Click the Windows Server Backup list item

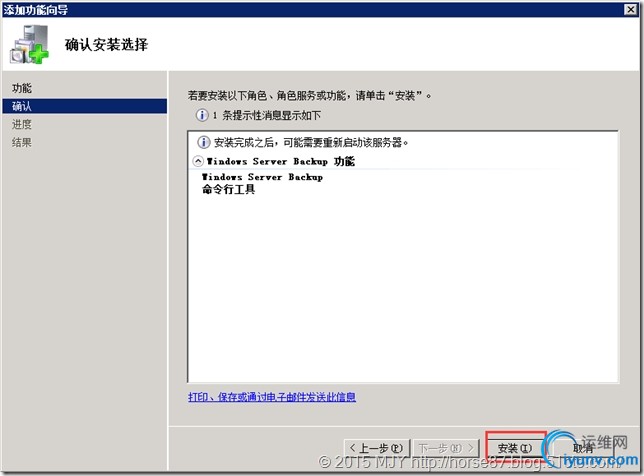coord(262,177)
